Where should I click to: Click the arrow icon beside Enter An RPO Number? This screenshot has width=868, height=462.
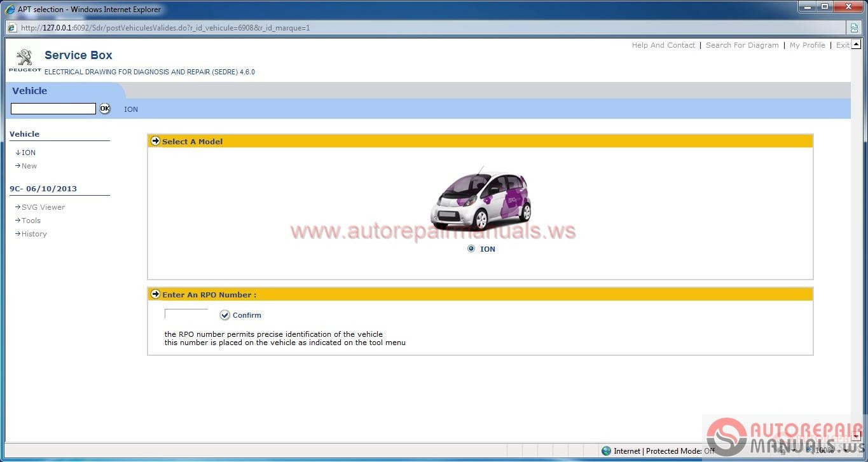(x=155, y=294)
